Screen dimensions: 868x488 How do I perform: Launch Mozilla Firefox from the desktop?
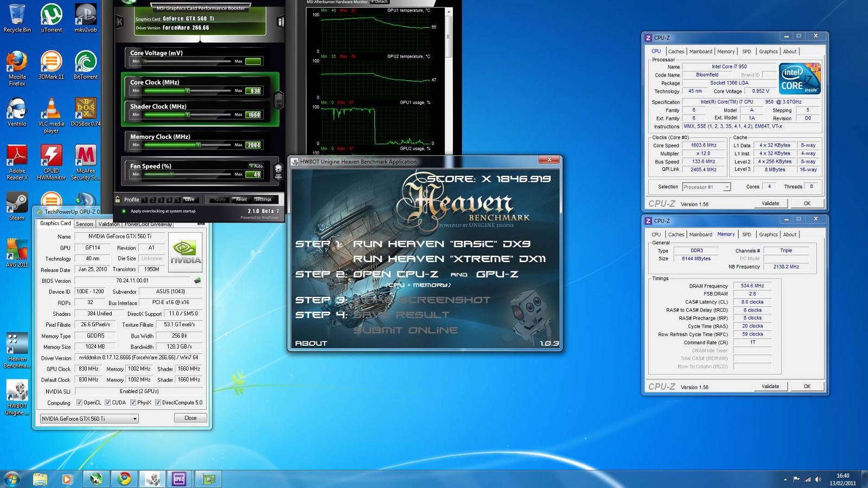tap(17, 68)
